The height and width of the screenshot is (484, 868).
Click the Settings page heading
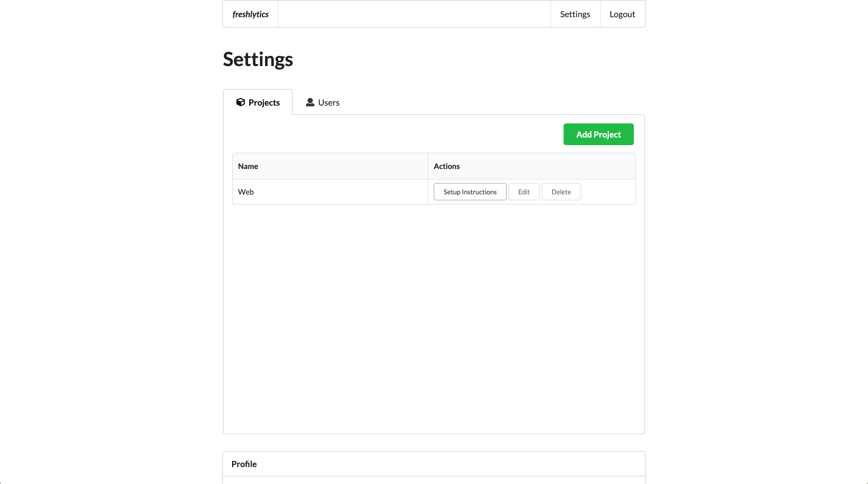click(x=257, y=59)
